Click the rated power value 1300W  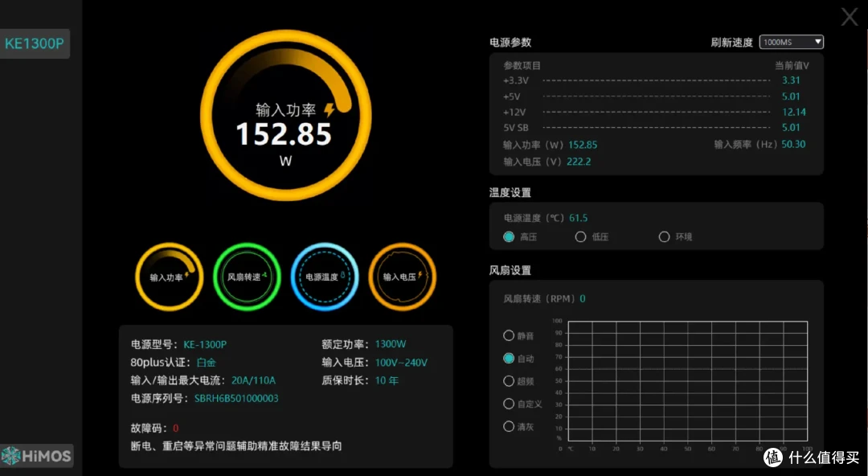391,344
